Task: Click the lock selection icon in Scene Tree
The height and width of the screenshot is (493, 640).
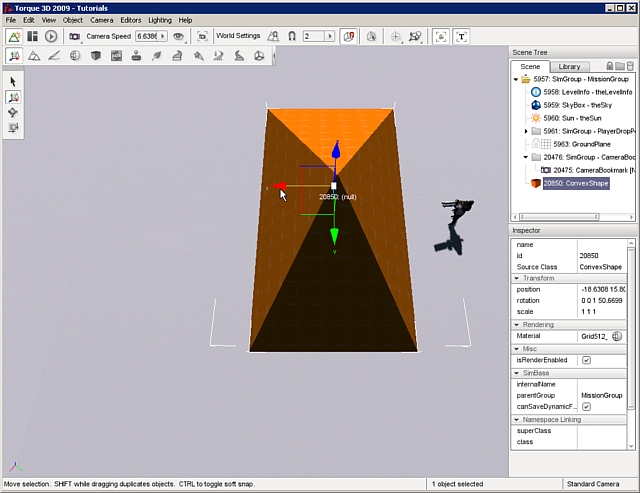Action: (x=610, y=66)
